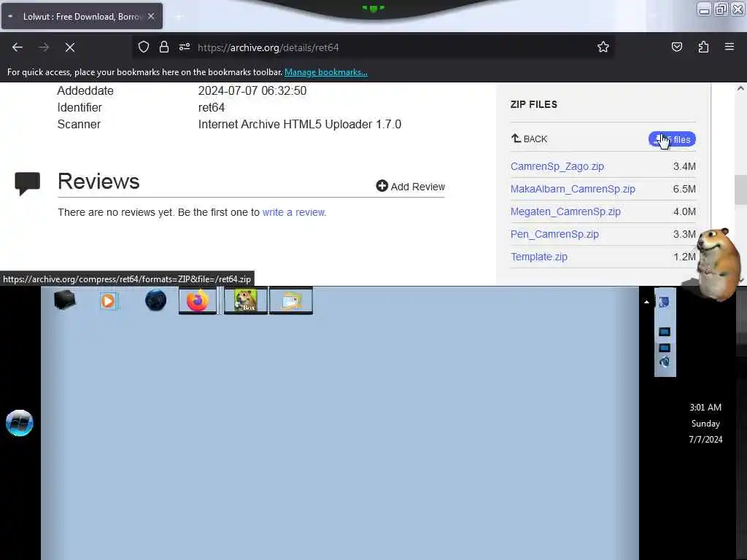Select the Lolwut browser tab
The width and height of the screenshot is (747, 560).
coord(82,16)
